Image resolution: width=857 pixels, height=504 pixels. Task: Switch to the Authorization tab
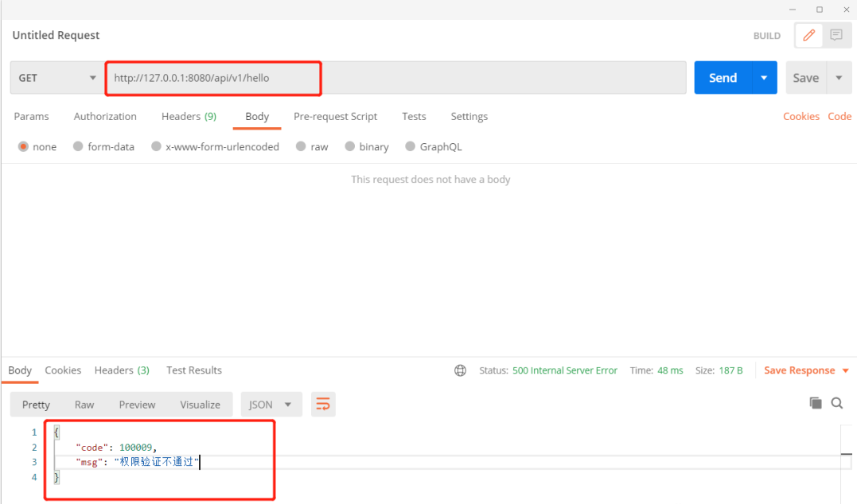tap(105, 116)
